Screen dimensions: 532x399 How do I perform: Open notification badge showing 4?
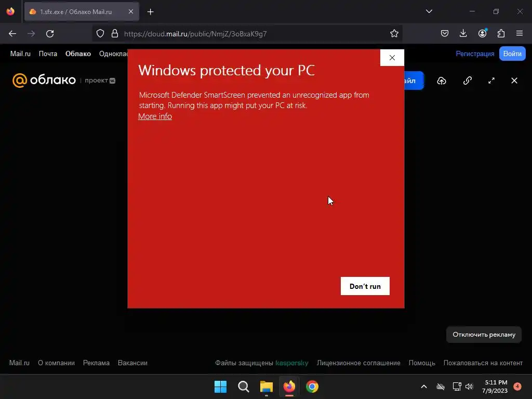pyautogui.click(x=517, y=386)
